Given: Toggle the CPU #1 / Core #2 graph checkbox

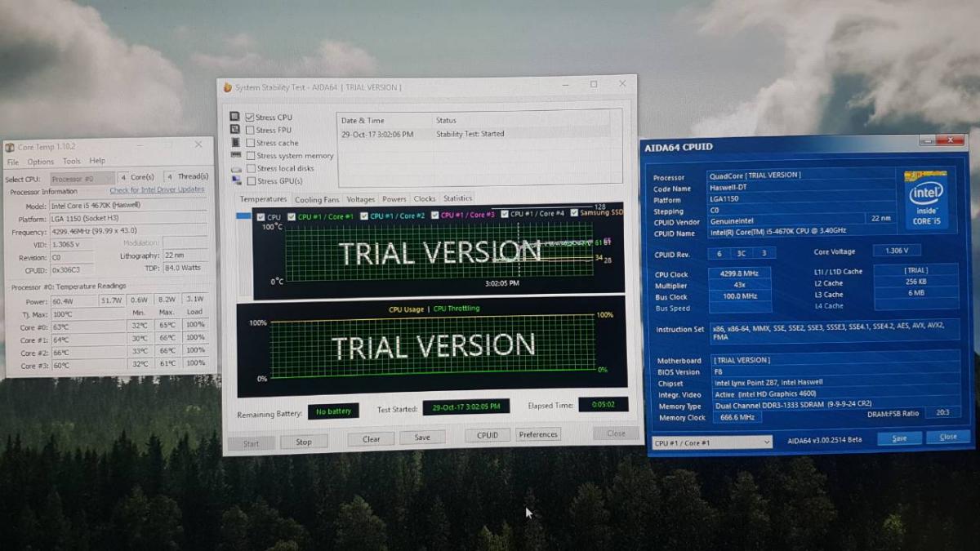Looking at the screenshot, I should pos(363,216).
